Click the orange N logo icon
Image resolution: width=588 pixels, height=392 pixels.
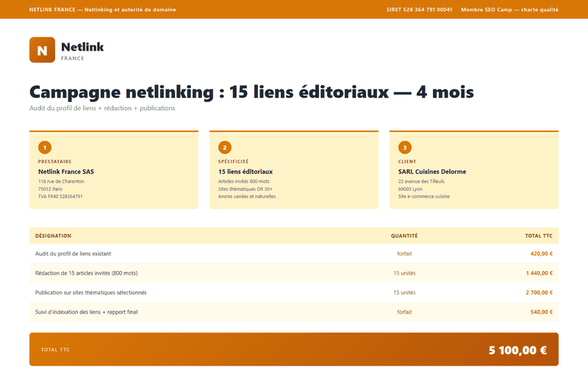[x=43, y=50]
